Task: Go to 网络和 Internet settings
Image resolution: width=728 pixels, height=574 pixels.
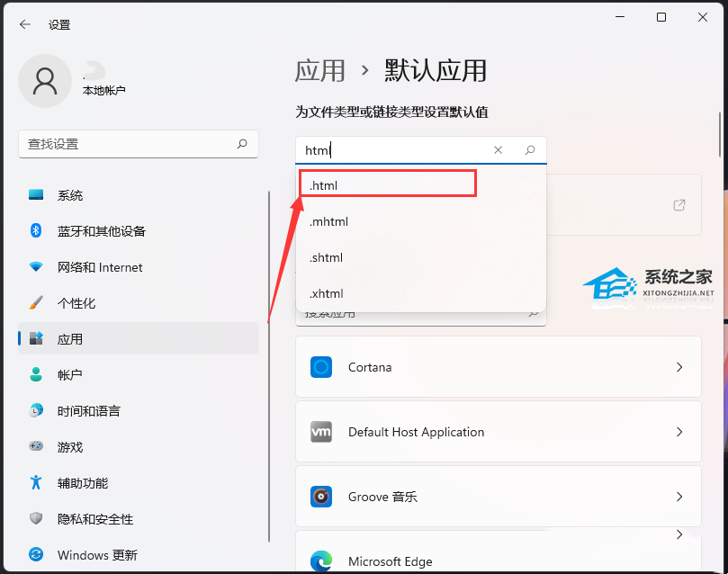Action: pos(139,267)
